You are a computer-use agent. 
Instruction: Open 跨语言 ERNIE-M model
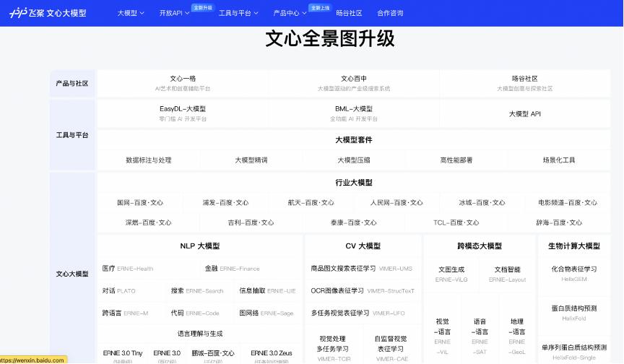pos(125,313)
